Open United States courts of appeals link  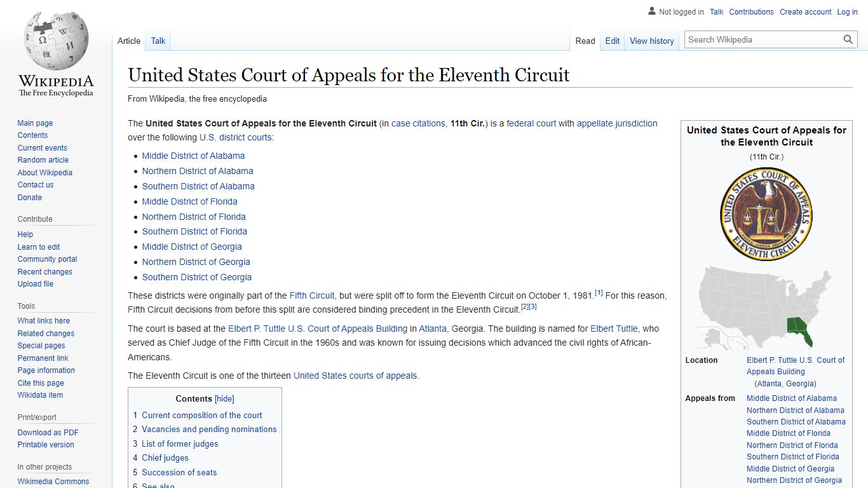click(x=355, y=376)
